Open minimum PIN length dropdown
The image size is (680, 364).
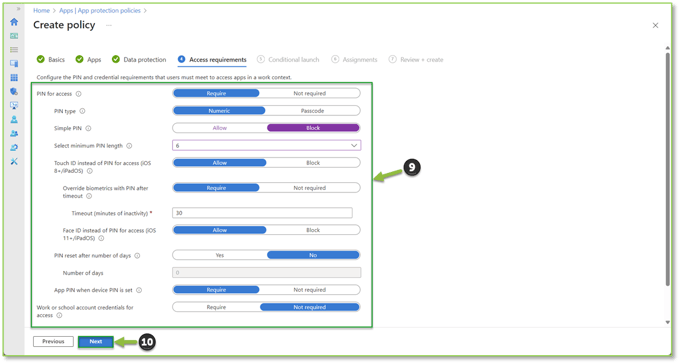[x=266, y=145]
